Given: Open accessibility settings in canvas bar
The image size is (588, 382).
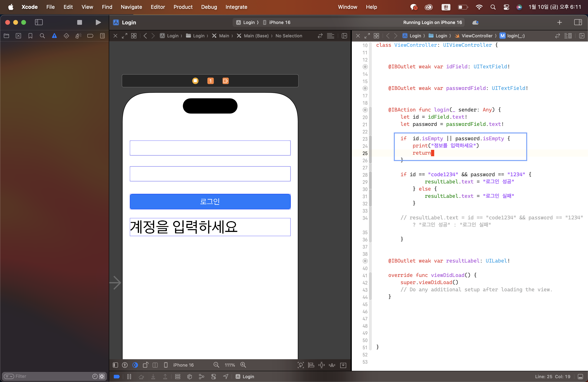Looking at the screenshot, I should tap(125, 365).
